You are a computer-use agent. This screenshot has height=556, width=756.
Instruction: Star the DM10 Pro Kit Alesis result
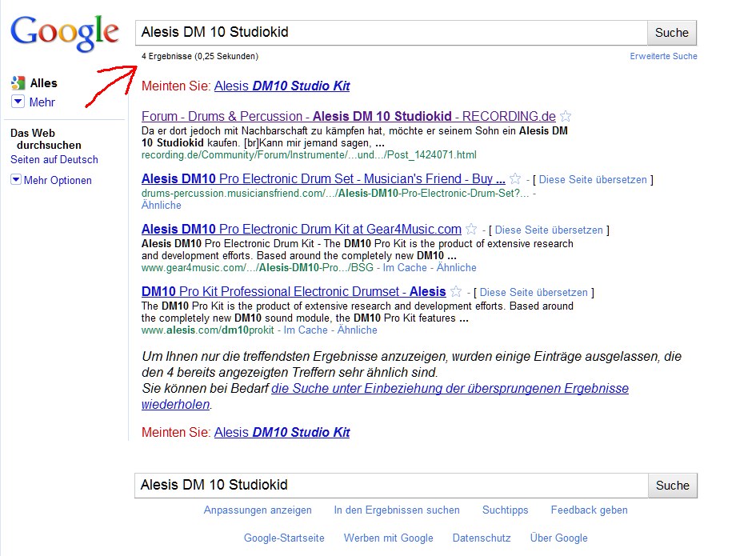click(x=456, y=292)
